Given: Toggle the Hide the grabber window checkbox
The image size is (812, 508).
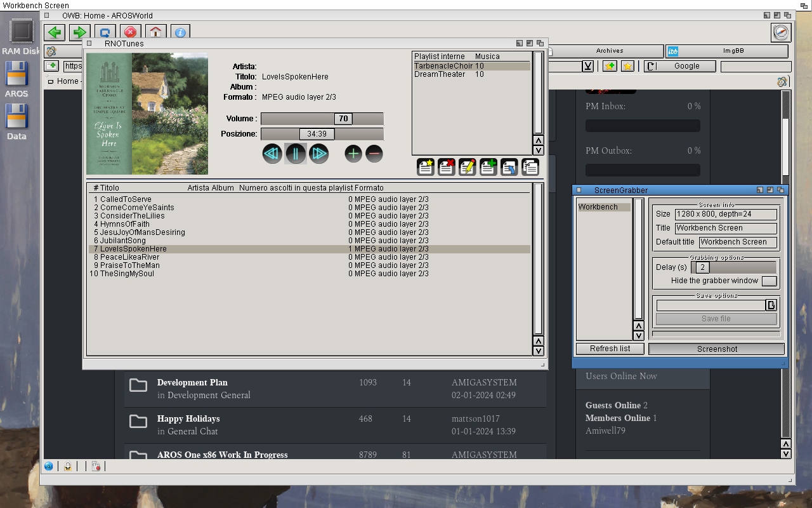Looking at the screenshot, I should [769, 281].
